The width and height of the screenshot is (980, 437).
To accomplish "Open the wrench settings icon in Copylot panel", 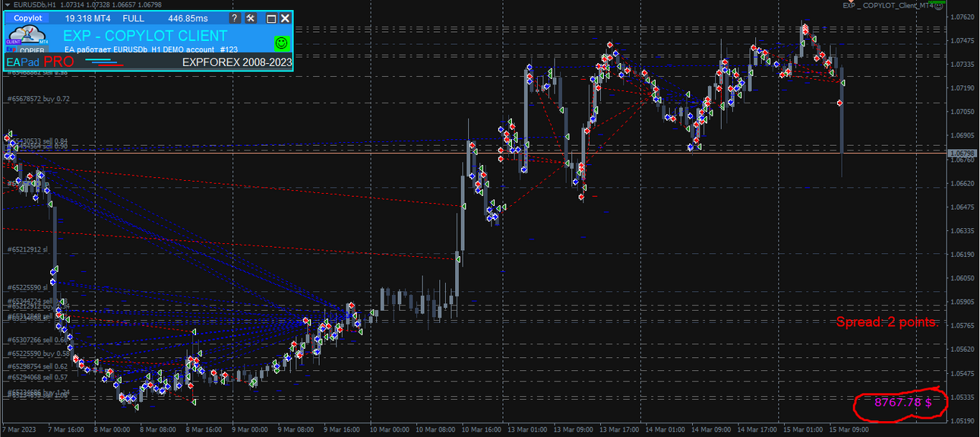I will point(251,18).
